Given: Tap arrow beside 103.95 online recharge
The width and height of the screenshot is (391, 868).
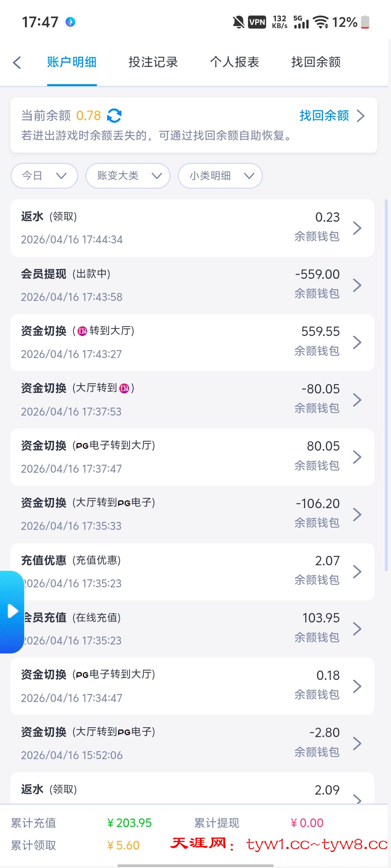Looking at the screenshot, I should click(x=357, y=629).
